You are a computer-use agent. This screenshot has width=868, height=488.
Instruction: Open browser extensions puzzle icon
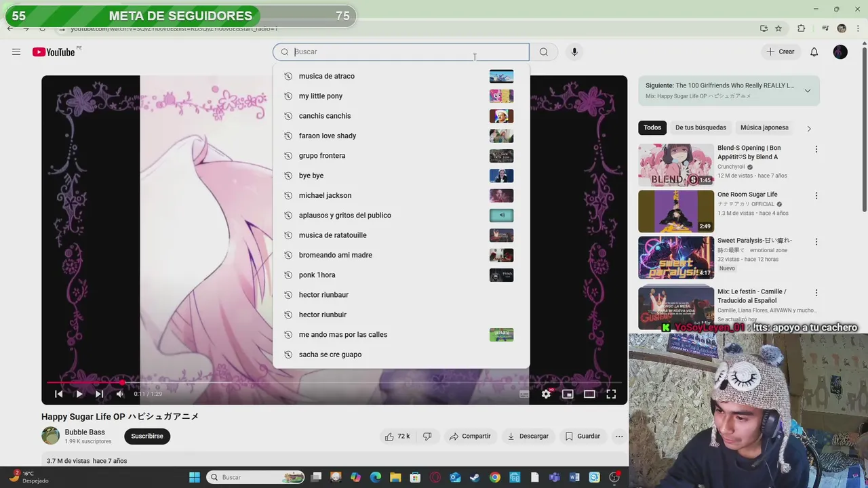(x=802, y=28)
